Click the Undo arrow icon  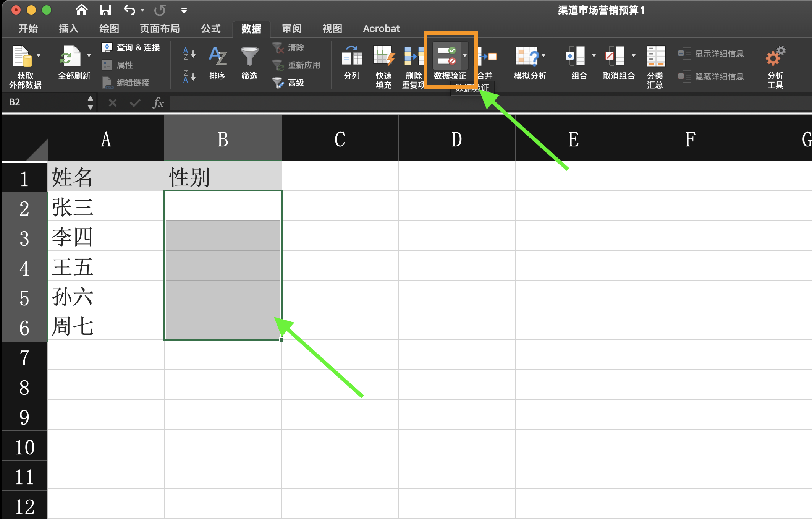129,10
